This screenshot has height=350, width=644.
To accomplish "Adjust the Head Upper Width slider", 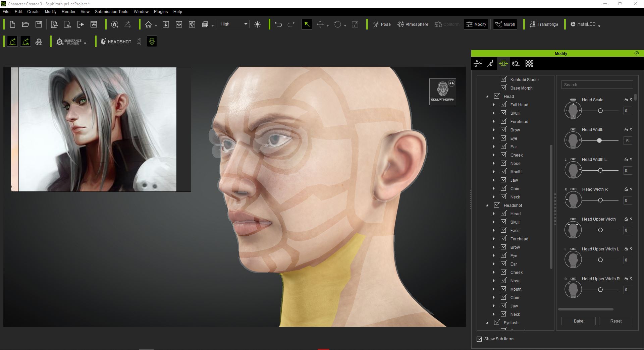I will point(600,230).
